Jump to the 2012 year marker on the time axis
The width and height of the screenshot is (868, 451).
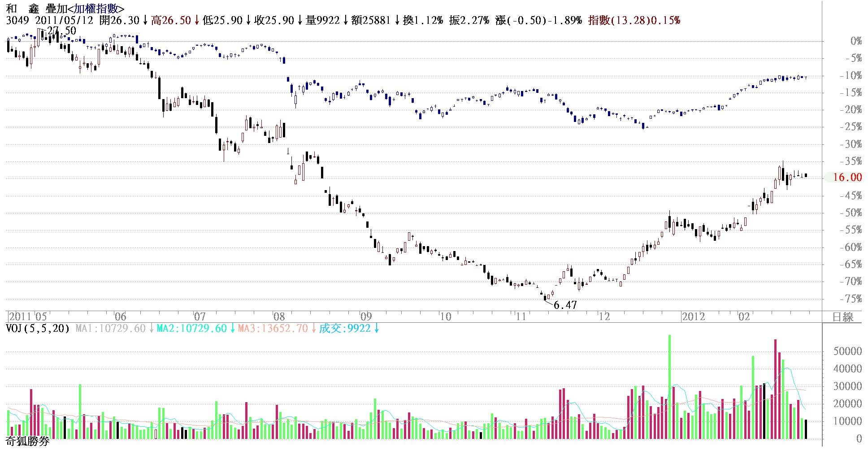coord(694,317)
